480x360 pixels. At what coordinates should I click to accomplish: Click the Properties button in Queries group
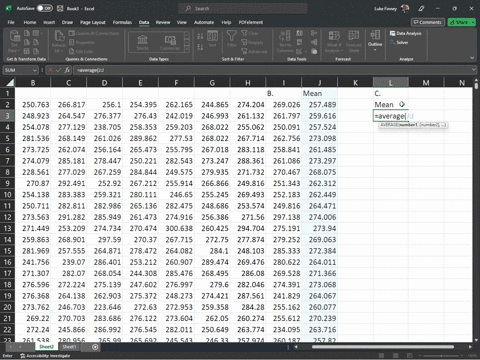pyautogui.click(x=82, y=42)
